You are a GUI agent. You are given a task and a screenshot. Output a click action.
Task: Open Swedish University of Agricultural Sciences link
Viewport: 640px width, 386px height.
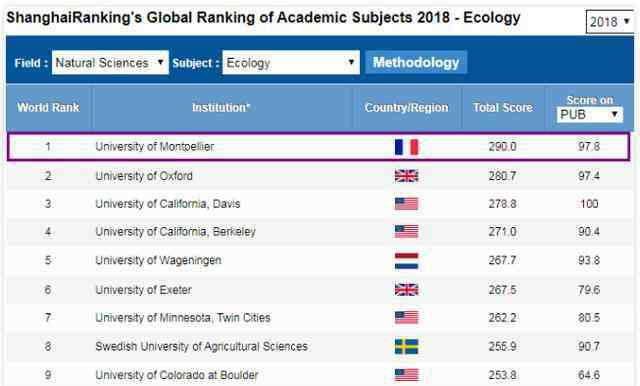click(201, 346)
